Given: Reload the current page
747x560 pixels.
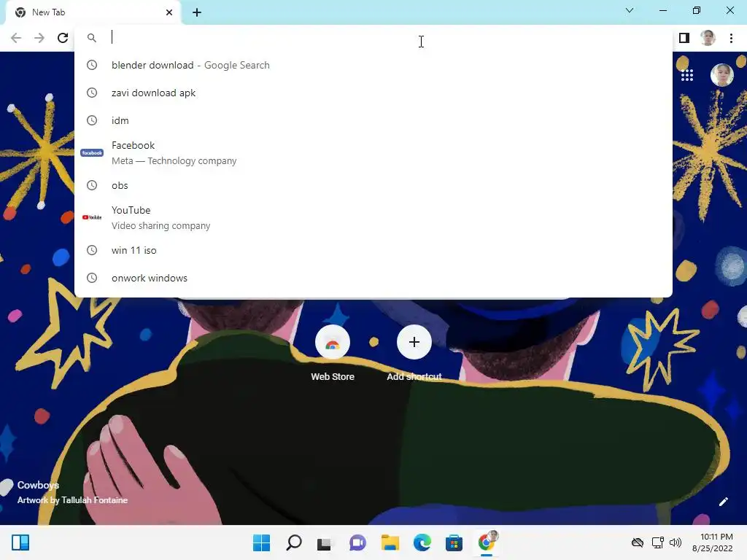Looking at the screenshot, I should pyautogui.click(x=63, y=38).
